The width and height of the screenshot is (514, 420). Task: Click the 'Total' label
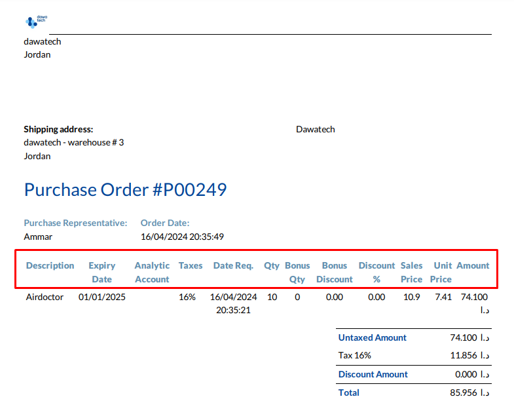[x=349, y=392]
